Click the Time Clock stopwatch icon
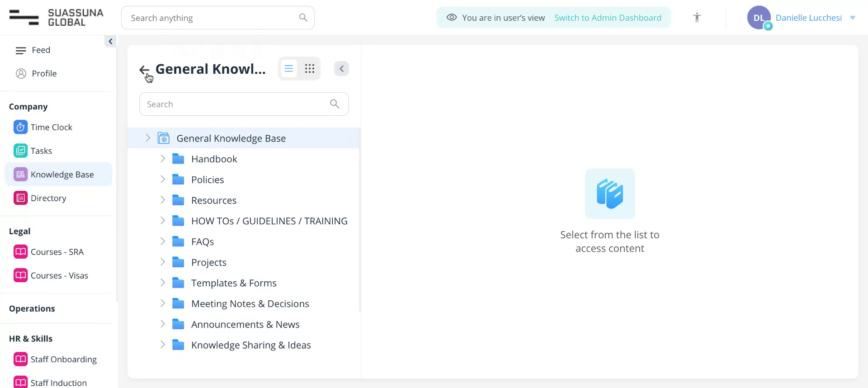The image size is (868, 388). 20,128
